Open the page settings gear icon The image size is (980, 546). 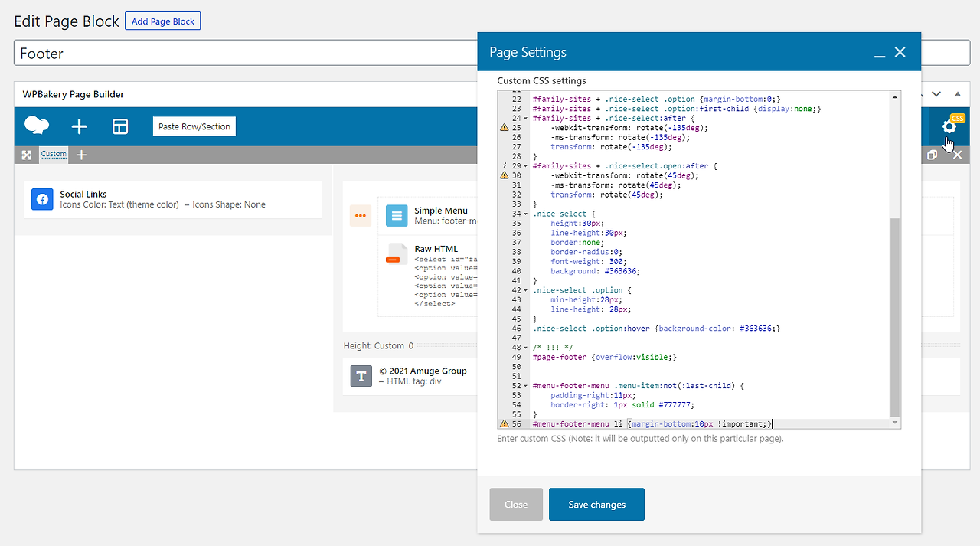click(x=949, y=127)
